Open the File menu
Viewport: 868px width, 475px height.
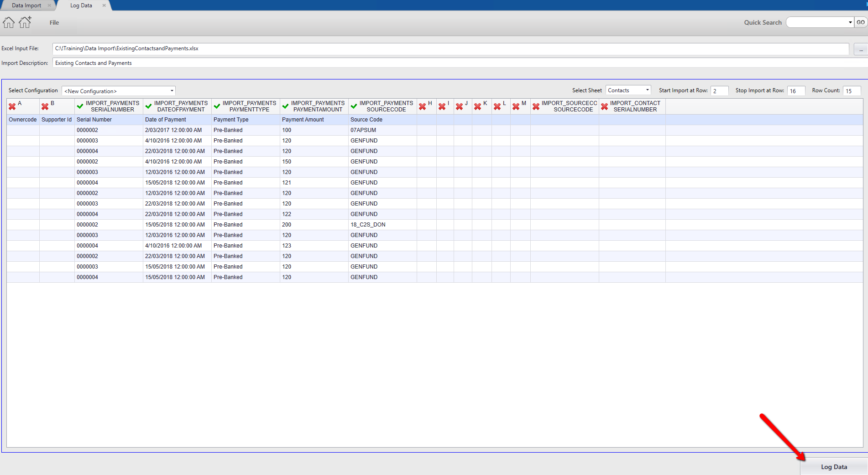(54, 22)
